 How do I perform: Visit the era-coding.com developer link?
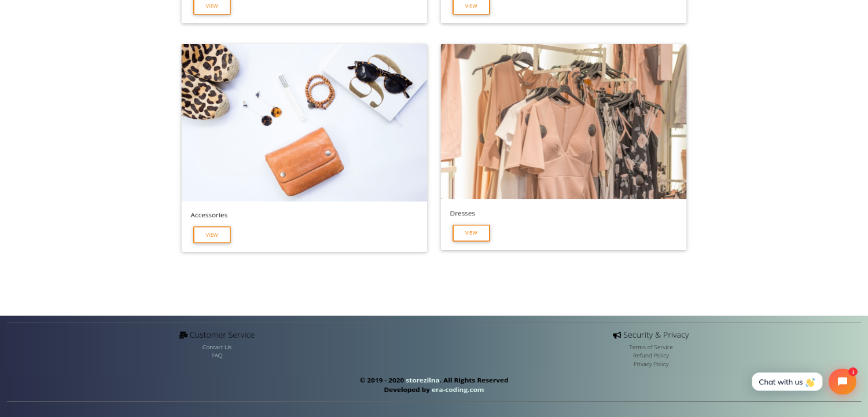coord(458,390)
